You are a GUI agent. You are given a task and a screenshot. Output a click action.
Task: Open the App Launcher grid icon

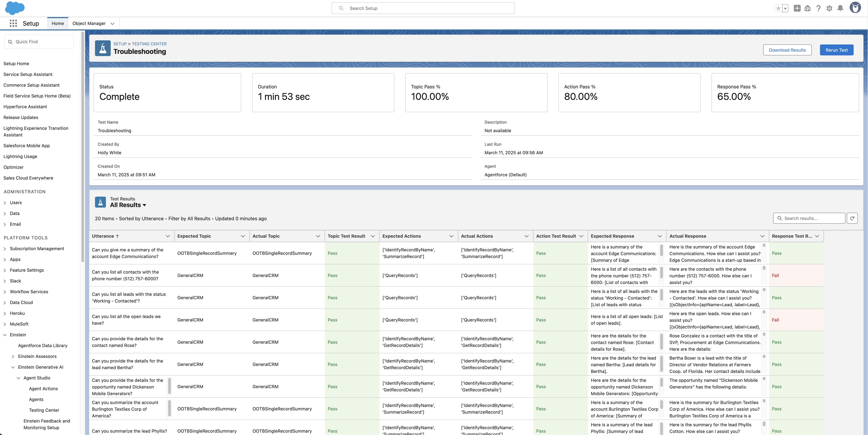click(13, 23)
